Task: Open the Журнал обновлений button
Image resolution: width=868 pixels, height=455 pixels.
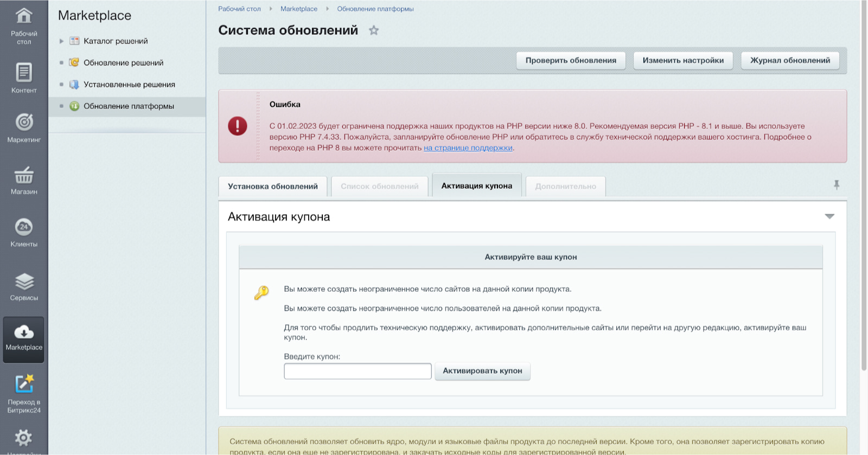Action: point(790,60)
